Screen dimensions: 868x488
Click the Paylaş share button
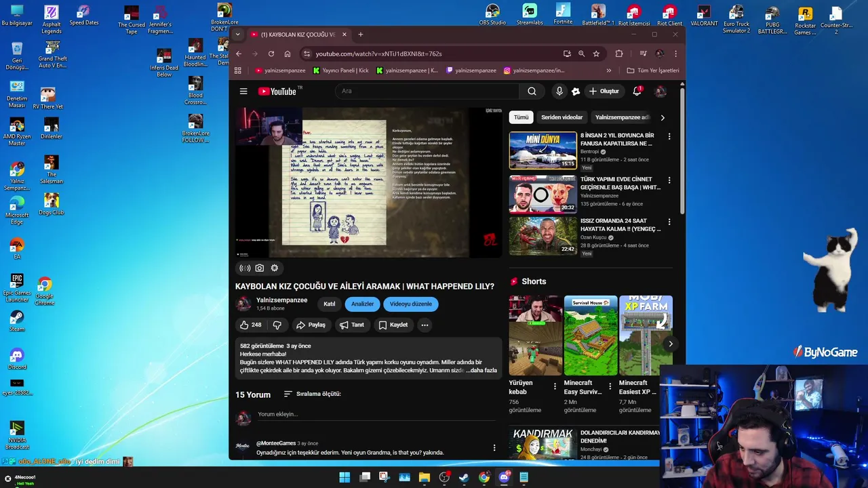[x=311, y=325]
